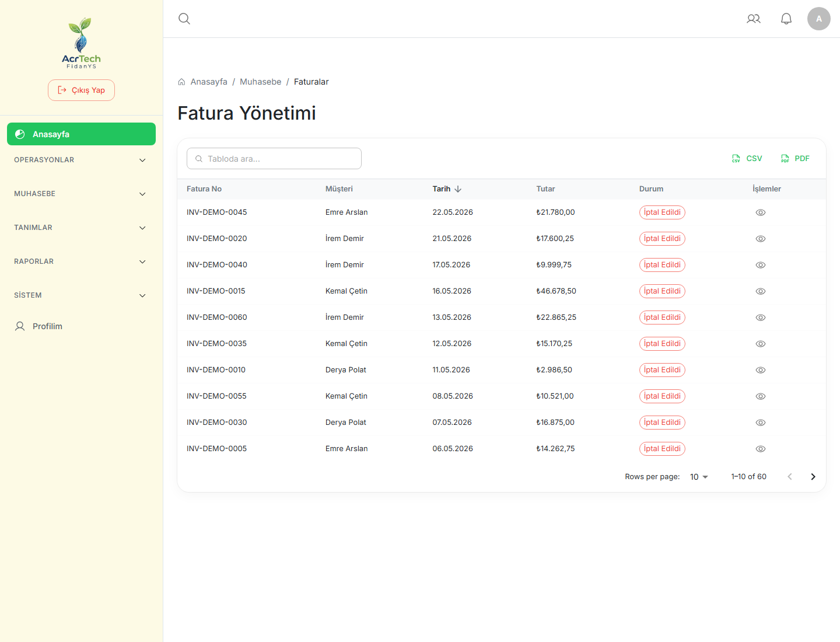Open the users group icon in header
This screenshot has height=642, width=840.
point(754,19)
